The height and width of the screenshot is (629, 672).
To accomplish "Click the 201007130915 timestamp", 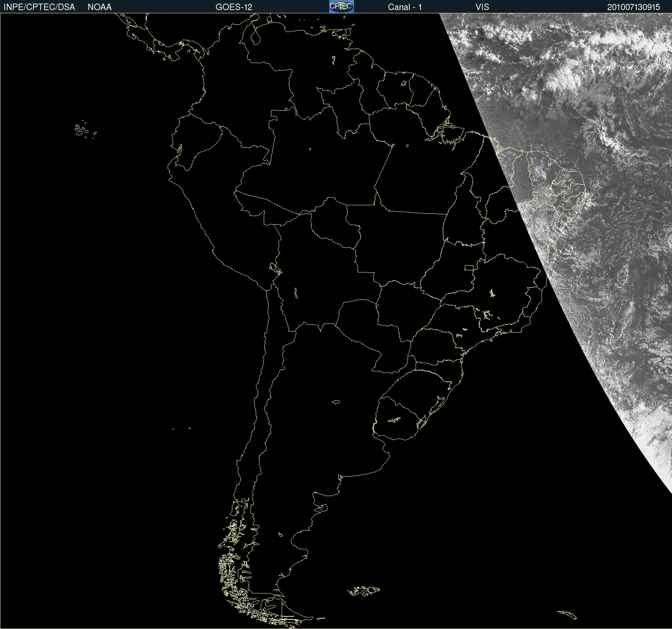I will (634, 7).
